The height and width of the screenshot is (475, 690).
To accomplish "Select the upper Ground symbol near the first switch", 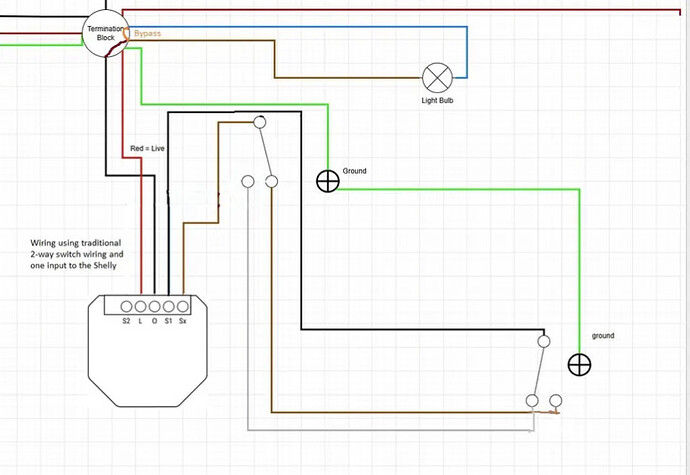I will tap(328, 181).
